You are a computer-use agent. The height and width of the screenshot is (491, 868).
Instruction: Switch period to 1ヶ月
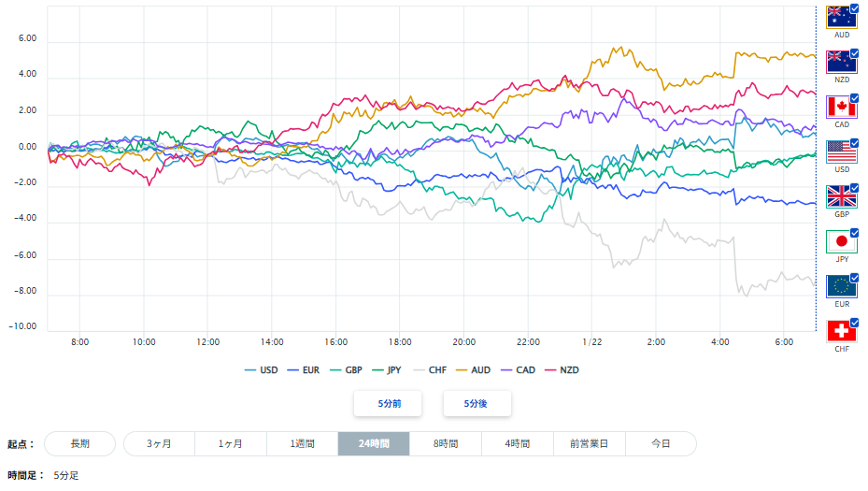[x=231, y=444]
